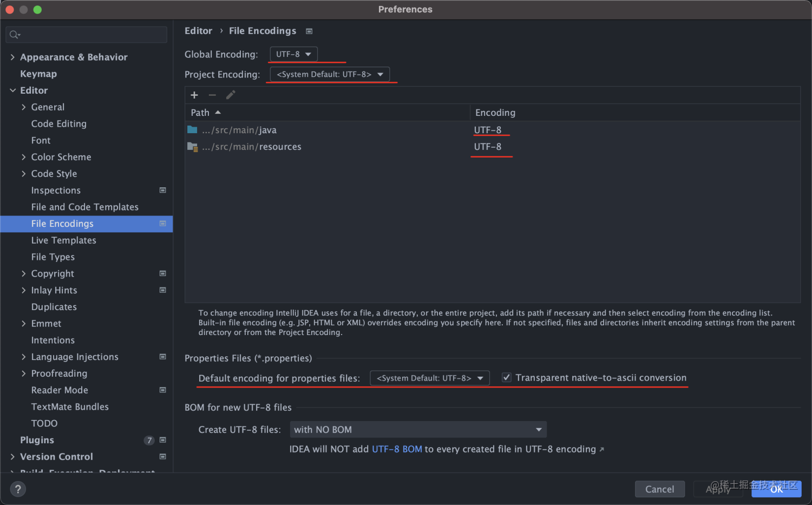The width and height of the screenshot is (812, 505).
Task: Click the src/main/java folder icon
Action: point(192,130)
